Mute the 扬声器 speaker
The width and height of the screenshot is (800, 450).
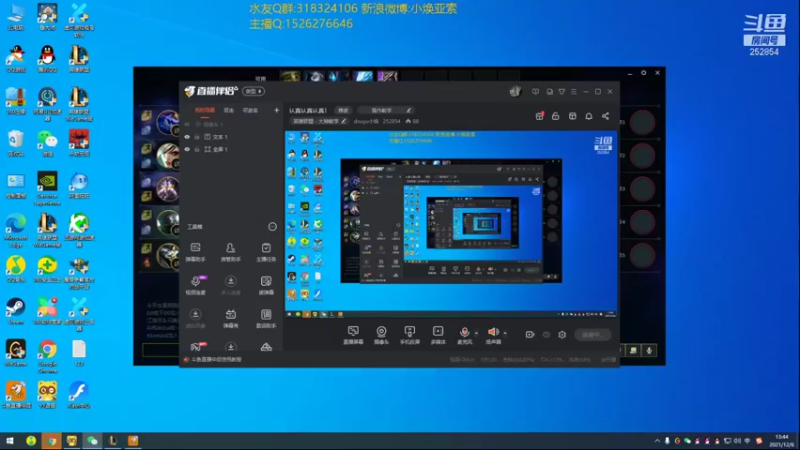pos(493,335)
